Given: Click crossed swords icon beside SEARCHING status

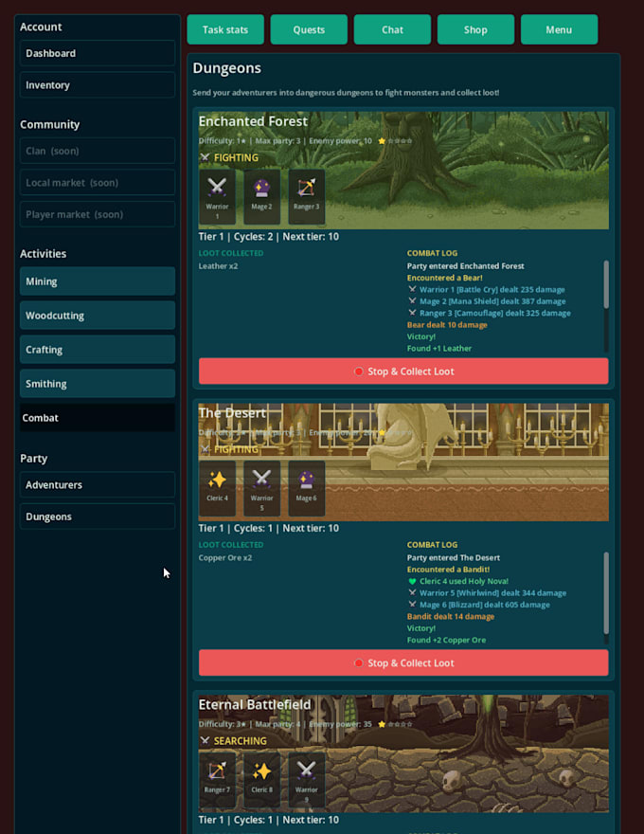Looking at the screenshot, I should click(205, 740).
